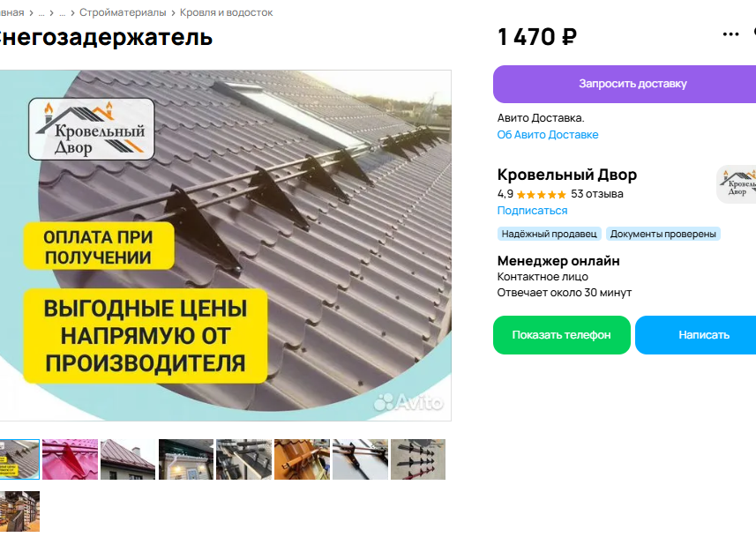
Task: View the 53 отзыва reviews
Action: pyautogui.click(x=597, y=194)
